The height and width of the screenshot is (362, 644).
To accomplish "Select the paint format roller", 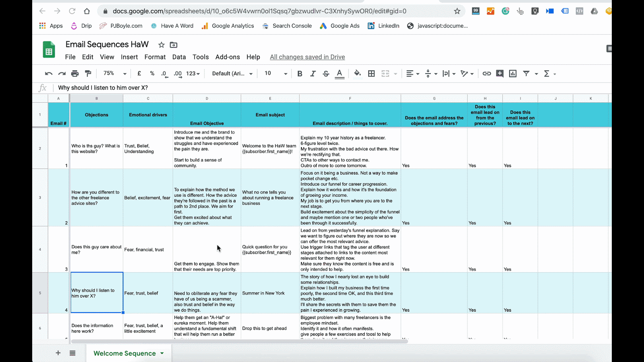I will (88, 74).
